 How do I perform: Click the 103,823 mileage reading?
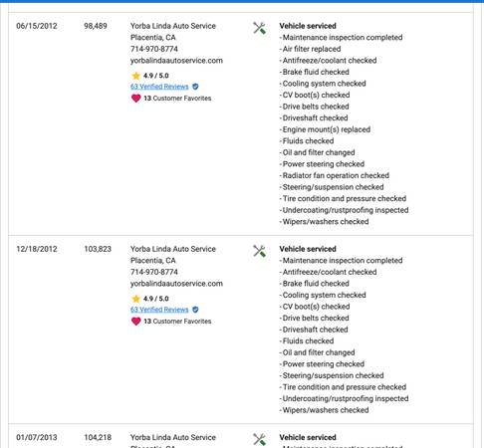[x=98, y=249]
